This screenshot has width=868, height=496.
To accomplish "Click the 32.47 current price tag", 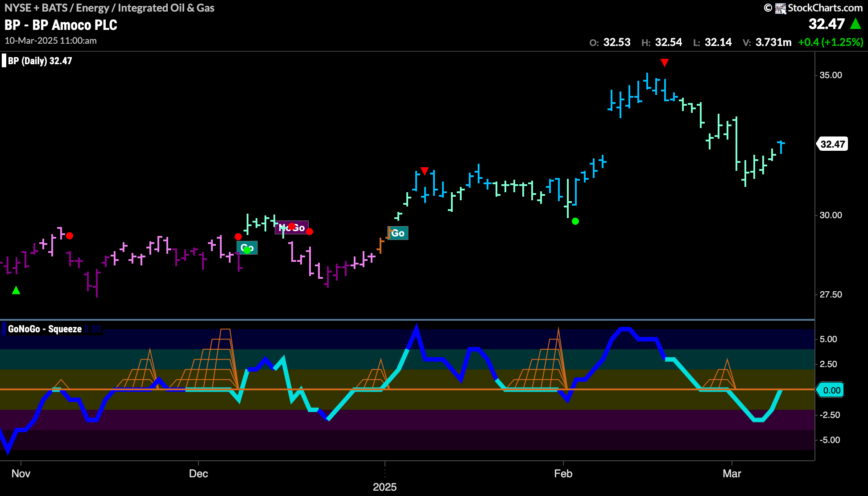I will coord(832,144).
